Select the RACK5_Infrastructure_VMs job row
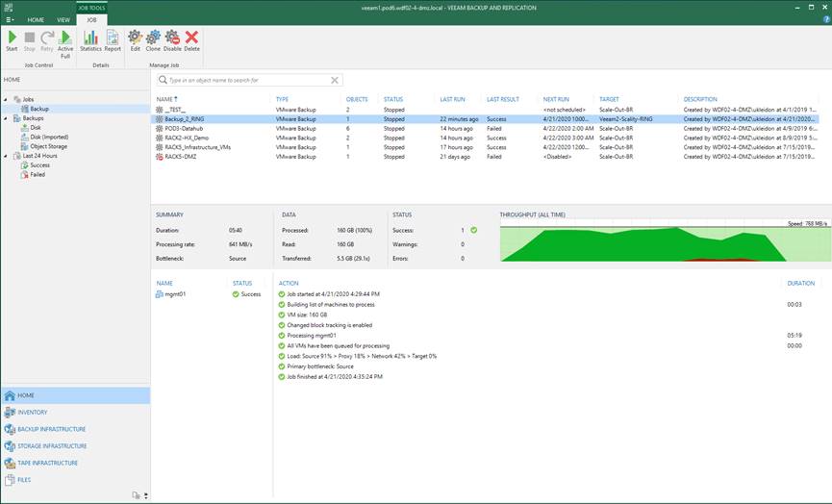 point(486,147)
